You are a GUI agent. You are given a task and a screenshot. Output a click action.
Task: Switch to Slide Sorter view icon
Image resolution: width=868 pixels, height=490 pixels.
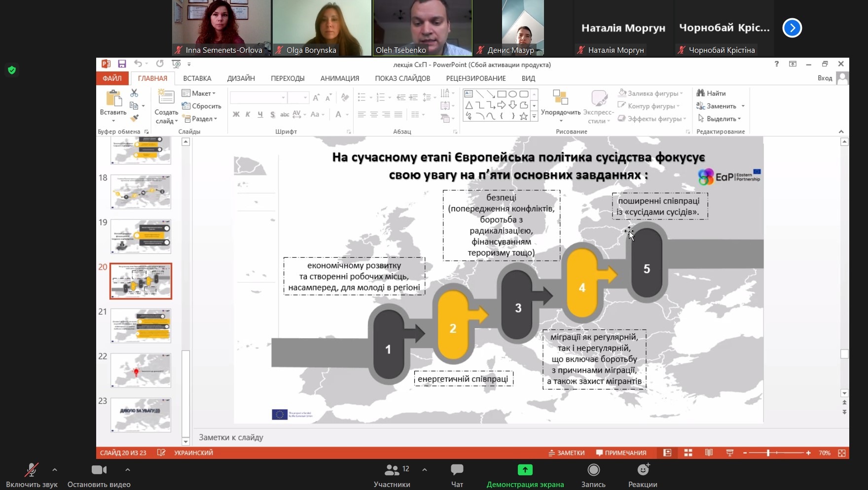coord(688,453)
